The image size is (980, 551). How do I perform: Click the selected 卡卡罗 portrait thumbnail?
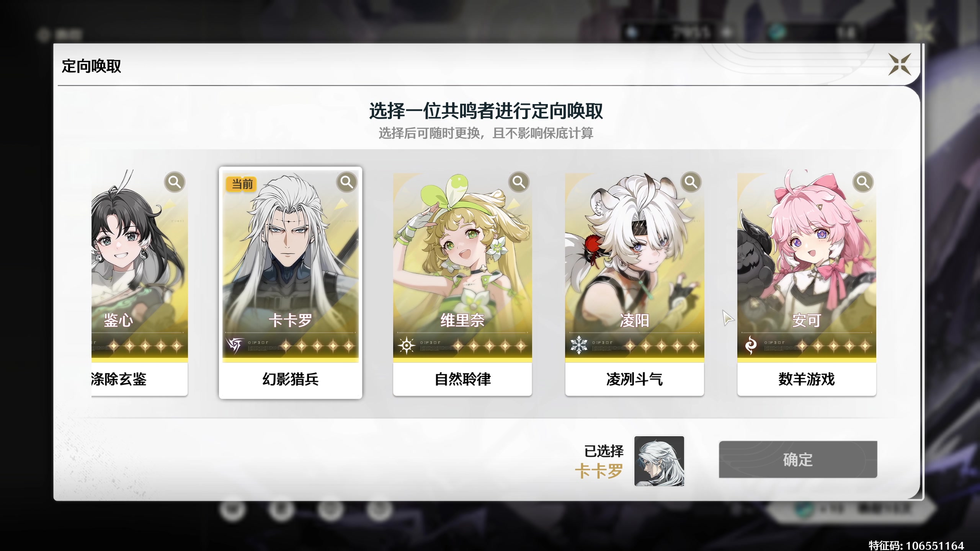pos(659,461)
